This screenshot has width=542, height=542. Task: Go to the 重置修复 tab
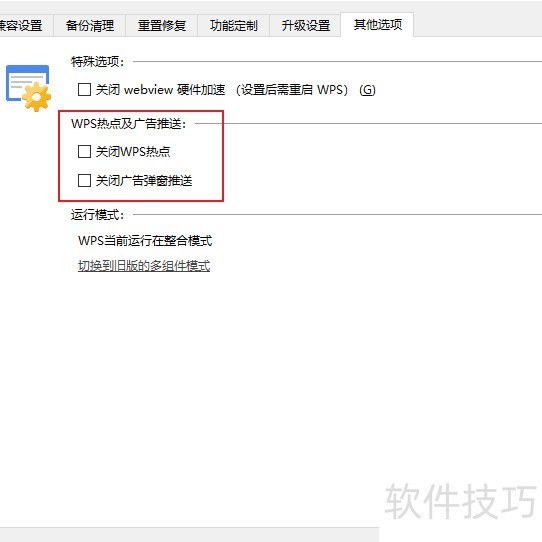point(162,25)
